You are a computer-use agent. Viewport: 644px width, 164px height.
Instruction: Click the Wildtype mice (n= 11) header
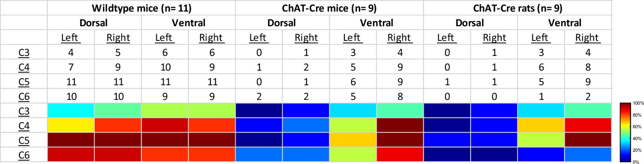click(141, 7)
